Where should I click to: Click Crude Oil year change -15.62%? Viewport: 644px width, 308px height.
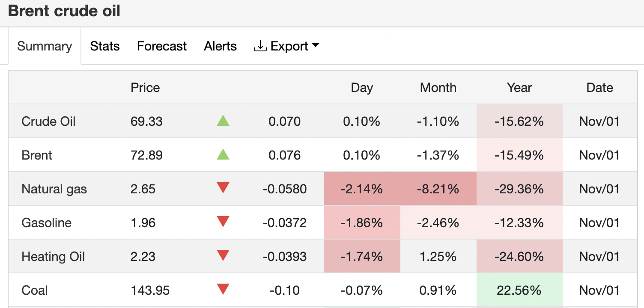click(x=519, y=121)
